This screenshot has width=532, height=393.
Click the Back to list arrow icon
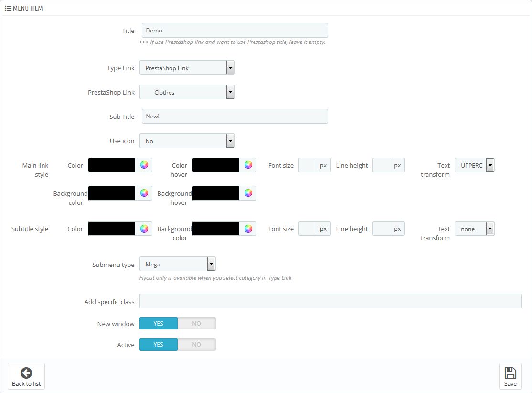point(26,373)
